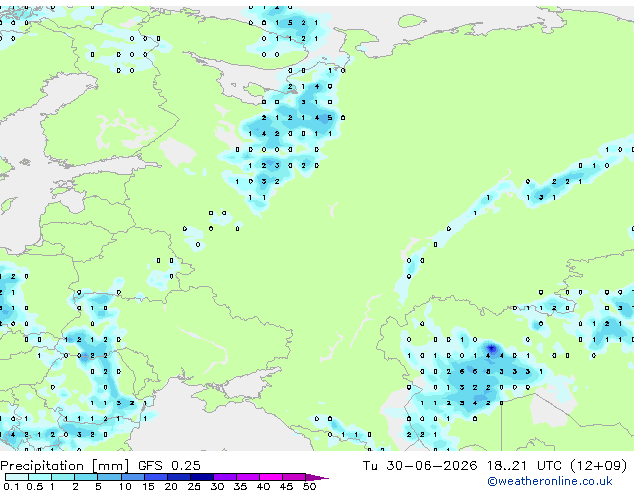The height and width of the screenshot is (490, 634).
Task: Select the '18..21 UTC' time range text
Action: (524, 466)
